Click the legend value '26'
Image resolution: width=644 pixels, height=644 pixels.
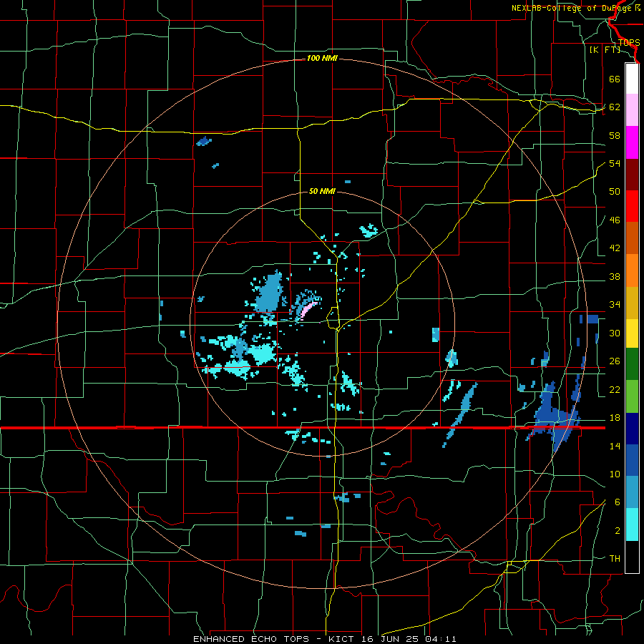coord(615,361)
